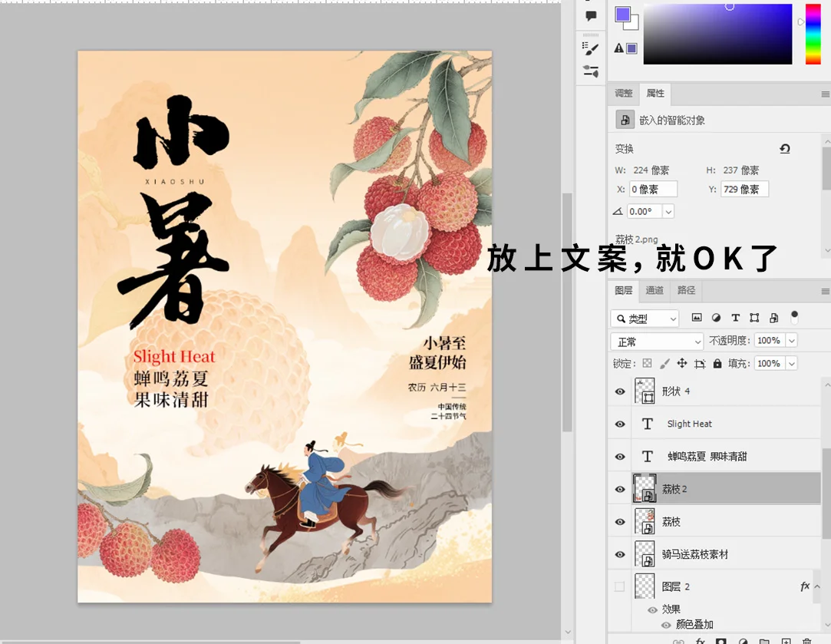Filter layers by adjustment layer icon
The image size is (831, 644).
(x=716, y=318)
